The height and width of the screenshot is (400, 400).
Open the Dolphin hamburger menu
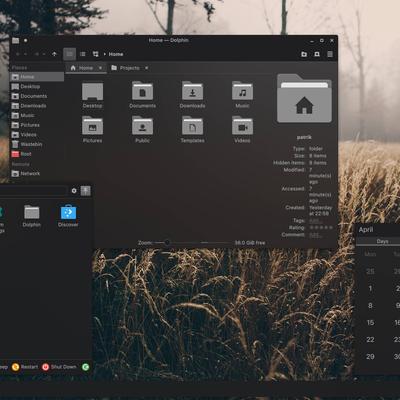click(x=330, y=54)
